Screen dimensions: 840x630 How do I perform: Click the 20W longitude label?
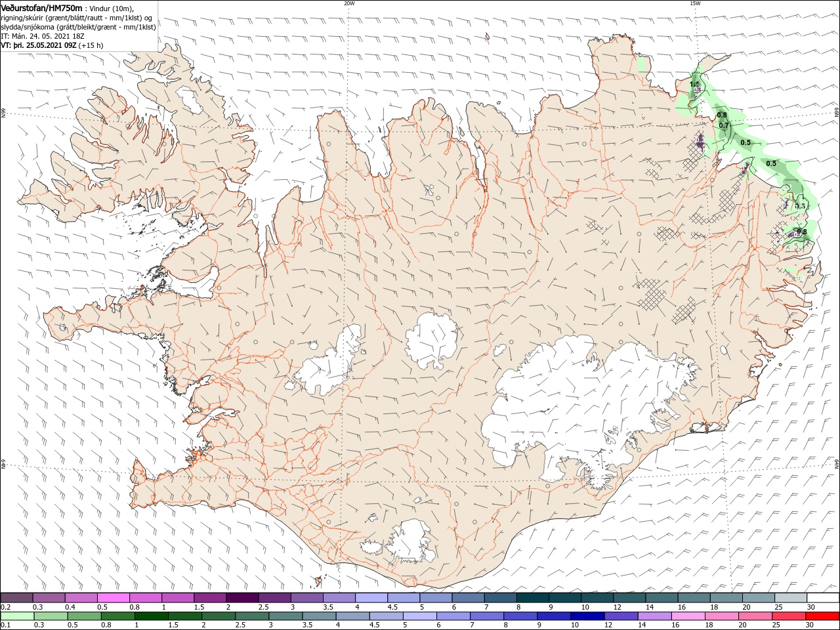349,3
